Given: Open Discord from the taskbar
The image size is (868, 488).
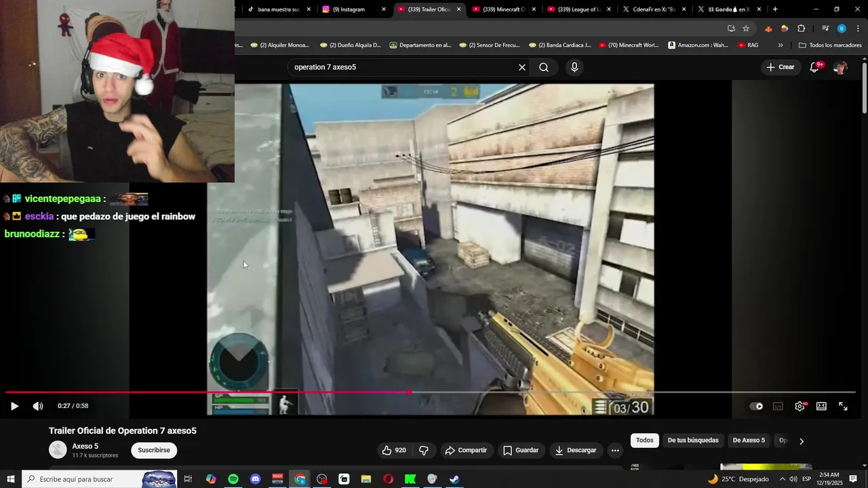Looking at the screenshot, I should (x=255, y=479).
